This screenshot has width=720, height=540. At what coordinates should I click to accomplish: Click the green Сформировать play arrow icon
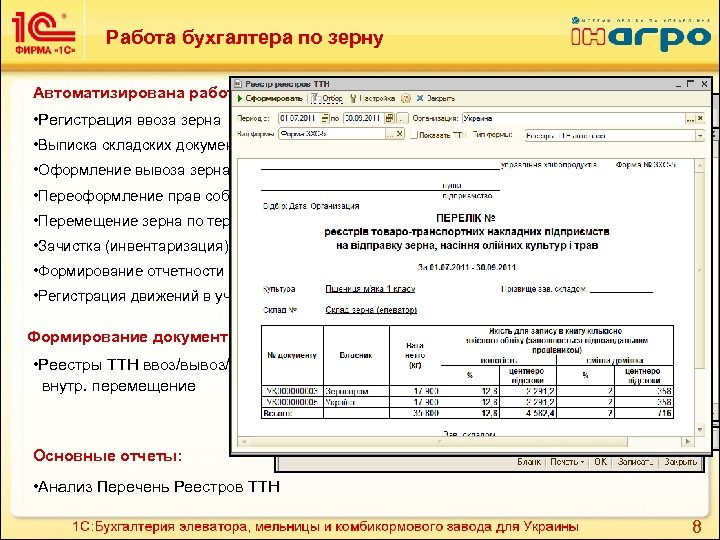tap(240, 98)
